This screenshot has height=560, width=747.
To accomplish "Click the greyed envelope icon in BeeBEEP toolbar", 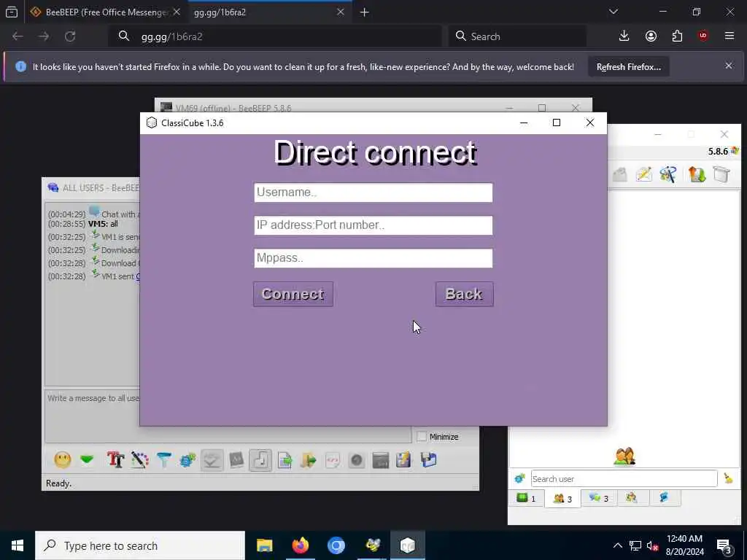I will [x=619, y=174].
